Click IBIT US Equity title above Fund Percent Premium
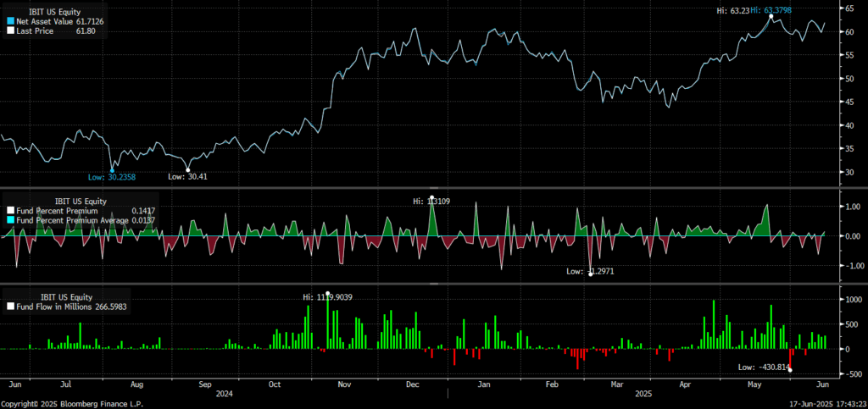This screenshot has height=409, width=868. click(82, 202)
